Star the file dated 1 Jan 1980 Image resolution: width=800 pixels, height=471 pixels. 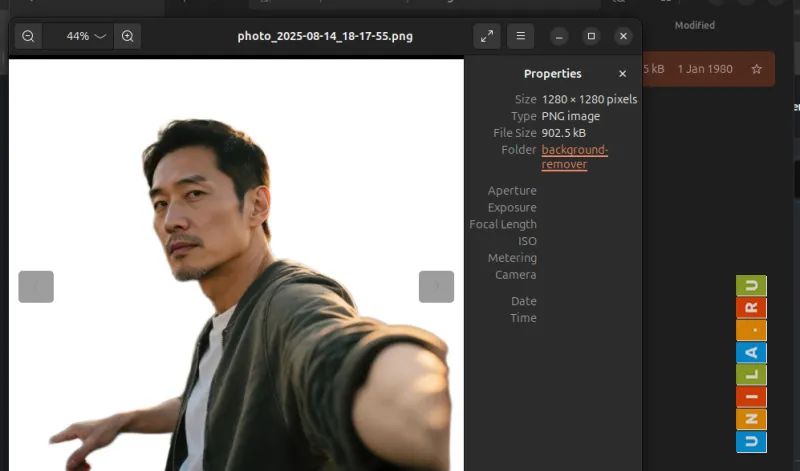tap(756, 69)
